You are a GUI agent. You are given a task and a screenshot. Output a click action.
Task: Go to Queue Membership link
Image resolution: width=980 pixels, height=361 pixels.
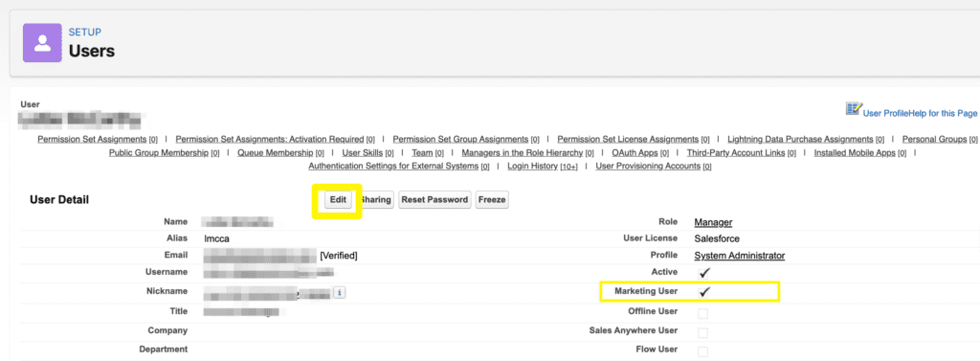pyautogui.click(x=275, y=152)
